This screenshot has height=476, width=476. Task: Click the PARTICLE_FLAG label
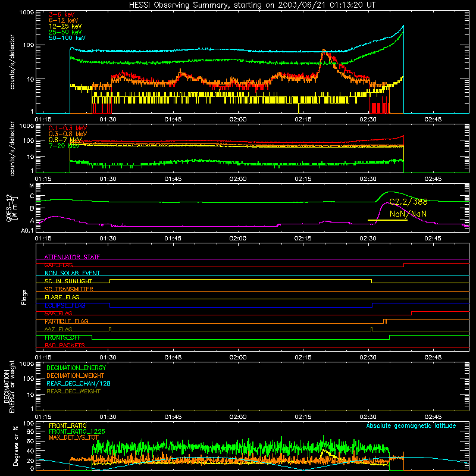67,321
